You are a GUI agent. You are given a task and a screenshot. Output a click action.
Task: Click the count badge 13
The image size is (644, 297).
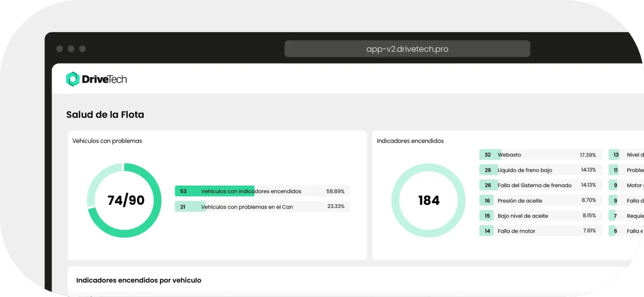point(616,155)
